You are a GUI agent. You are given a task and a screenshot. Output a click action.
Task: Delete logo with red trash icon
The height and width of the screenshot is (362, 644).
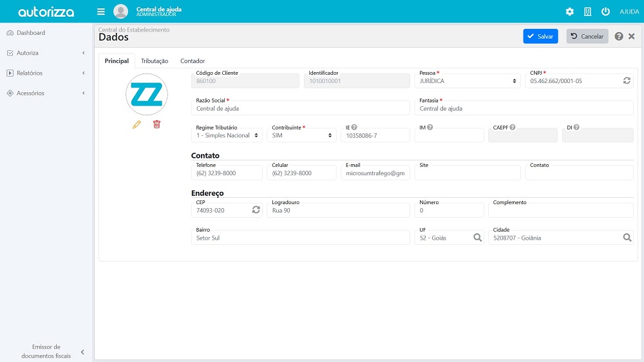click(156, 124)
